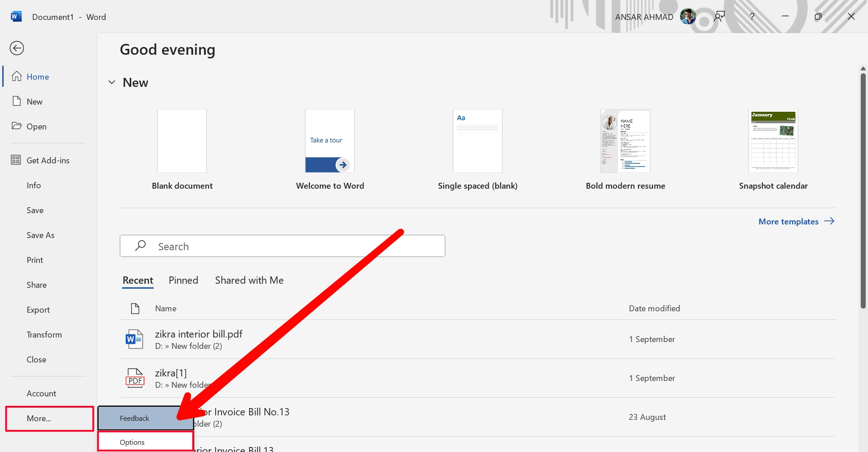Select the PDF icon beside zikra[1]
Screen dimensions: 868x452
(x=134, y=378)
